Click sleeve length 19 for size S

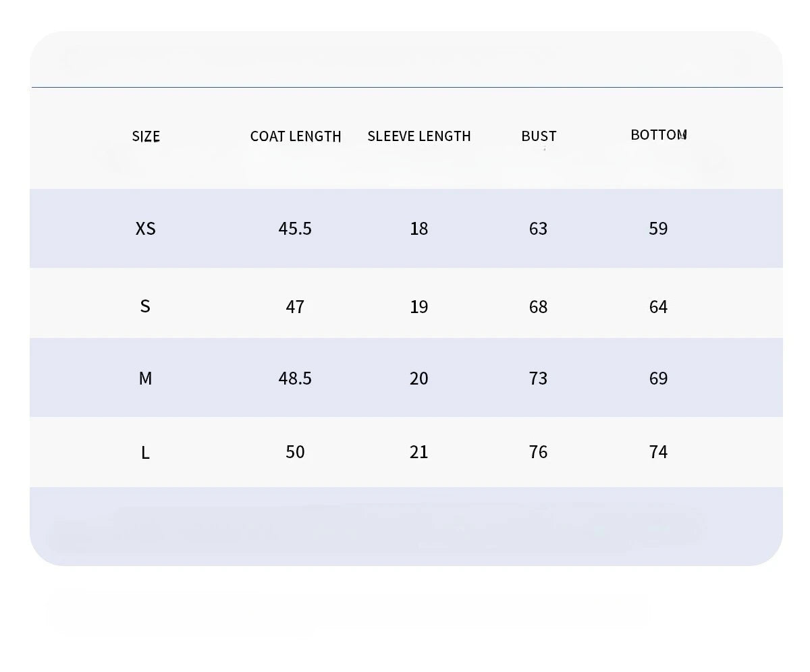(x=419, y=307)
